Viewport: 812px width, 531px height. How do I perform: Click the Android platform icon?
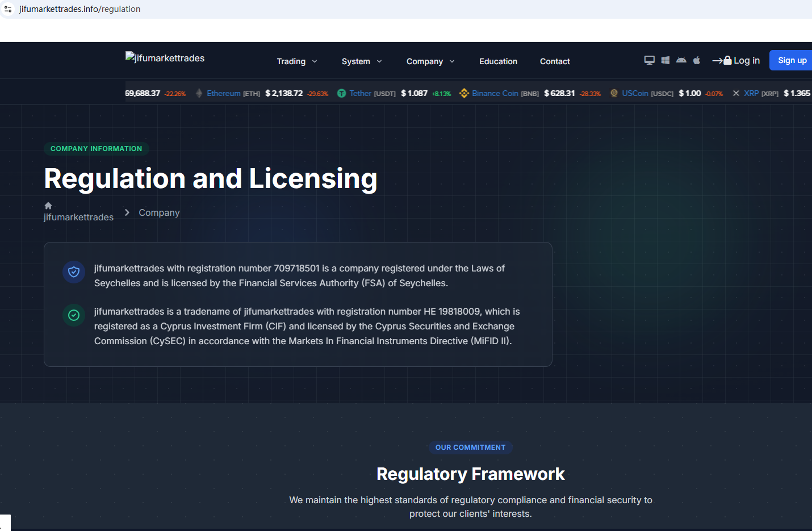coord(681,60)
